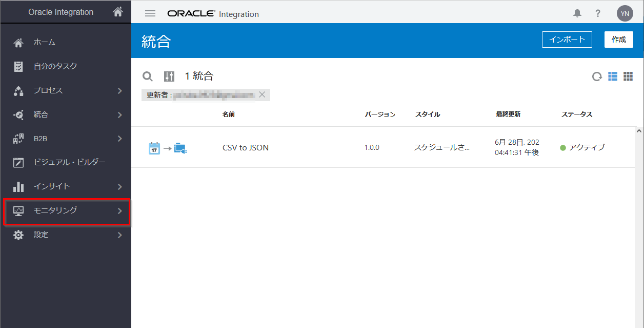Click the インポート button
Screen dimensions: 644x328
tap(567, 40)
